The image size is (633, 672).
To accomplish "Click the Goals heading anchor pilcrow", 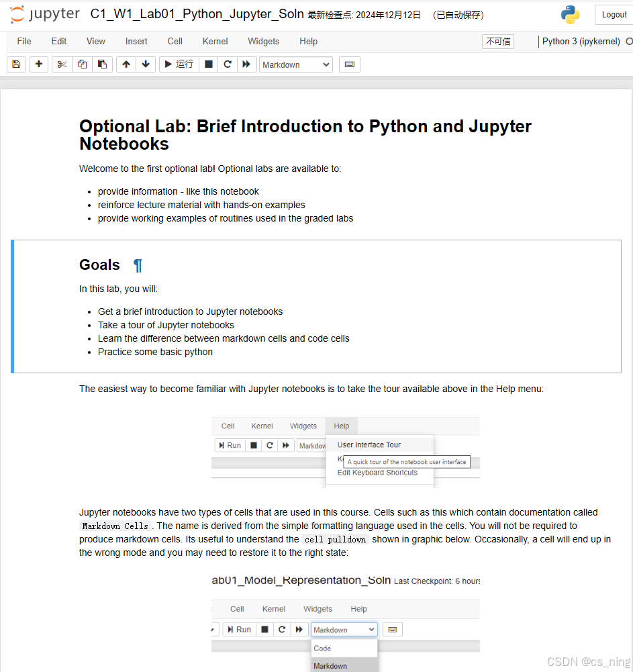I will 138,266.
